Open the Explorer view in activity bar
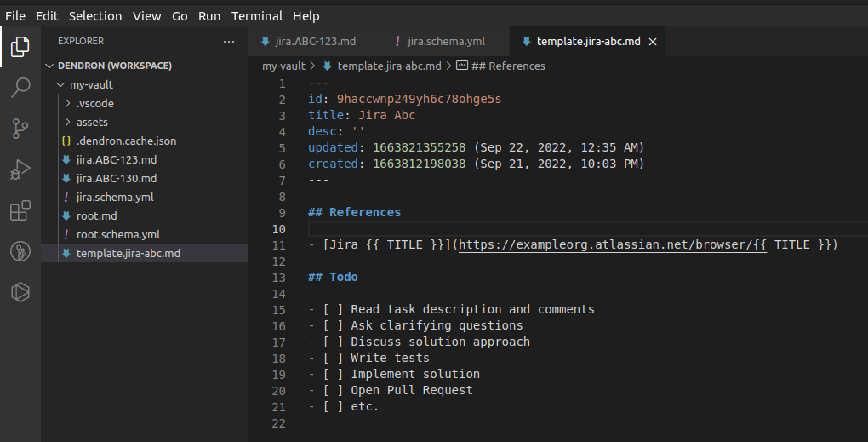The height and width of the screenshot is (442, 868). (x=20, y=47)
